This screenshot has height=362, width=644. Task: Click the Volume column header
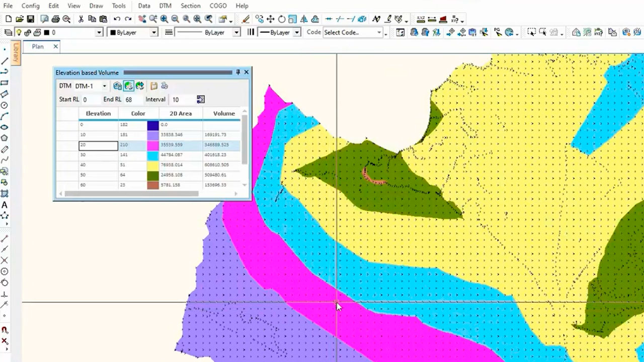(224, 114)
